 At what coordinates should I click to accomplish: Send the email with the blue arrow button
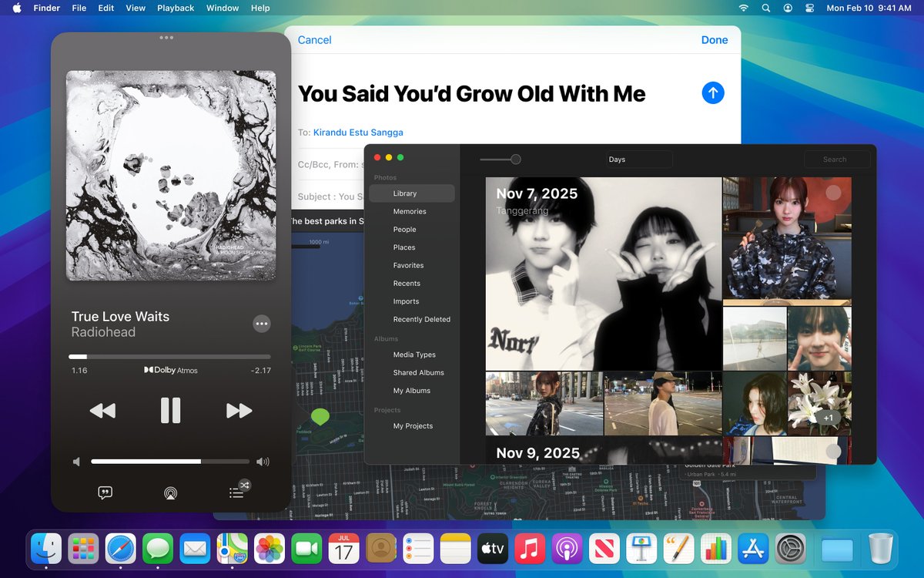(x=713, y=93)
